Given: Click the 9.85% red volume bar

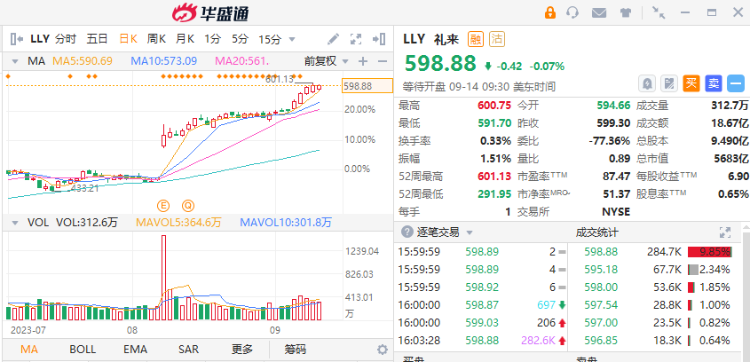Looking at the screenshot, I should coord(709,252).
